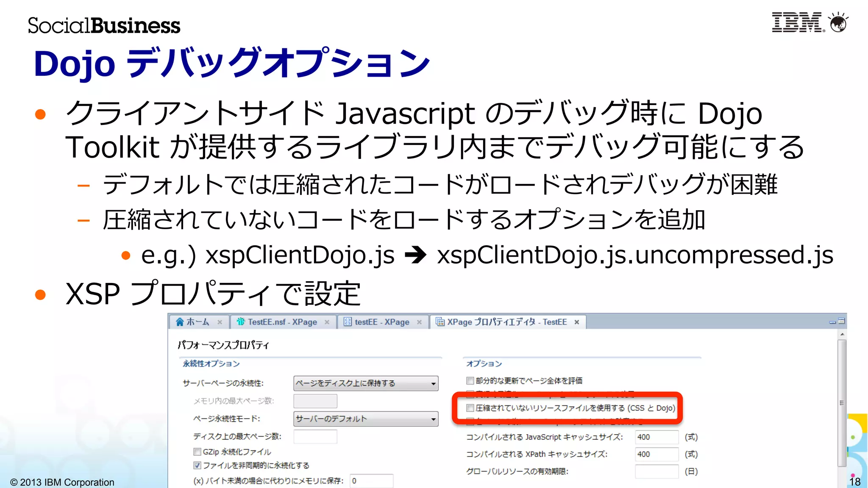Image resolution: width=868 pixels, height=488 pixels.
Task: Toggle GZip 永続化ファイル checkbox
Action: [x=197, y=452]
